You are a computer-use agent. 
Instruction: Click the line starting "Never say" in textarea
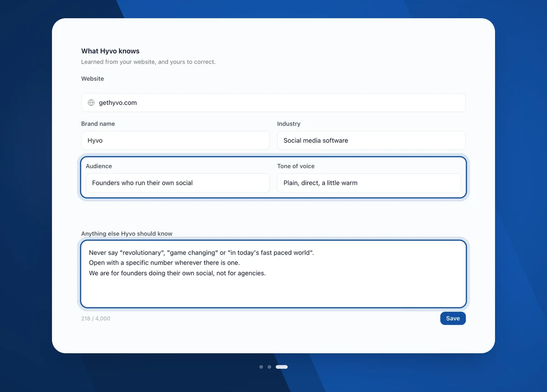click(201, 253)
